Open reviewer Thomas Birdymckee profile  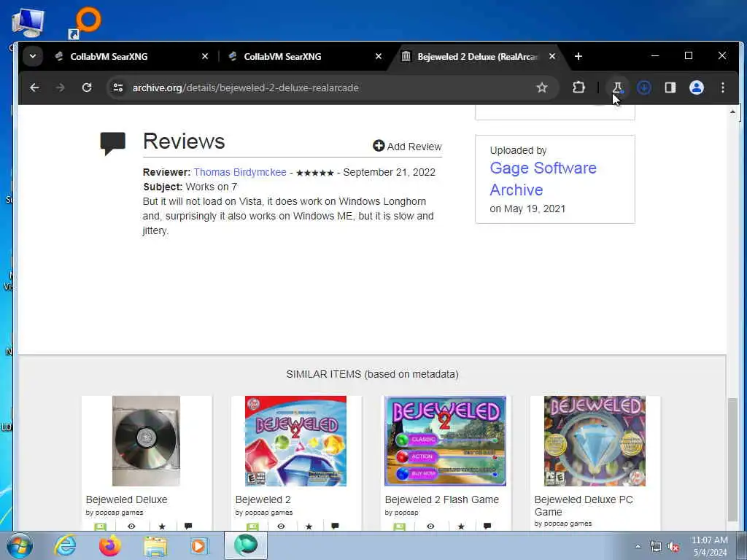pos(239,172)
